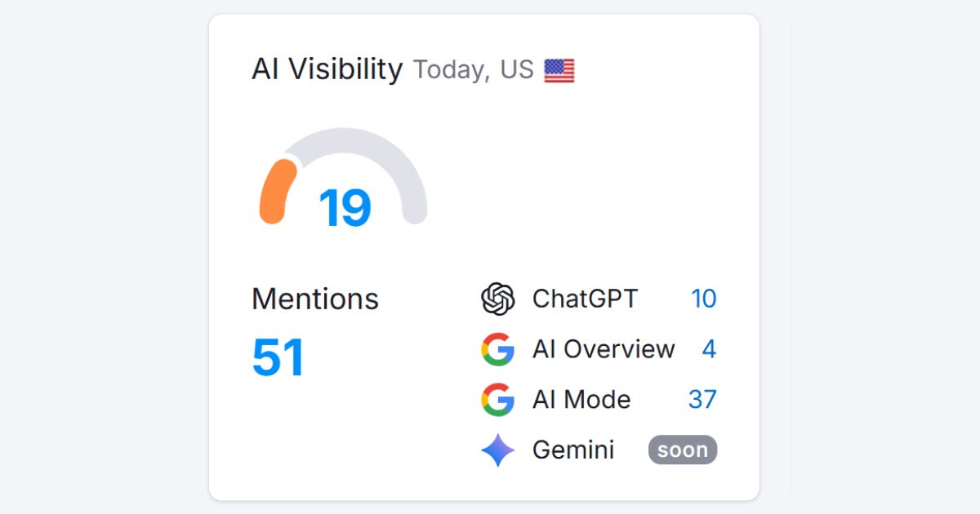Viewport: 980px width, 514px height.
Task: Click the US flag icon
Action: (559, 71)
